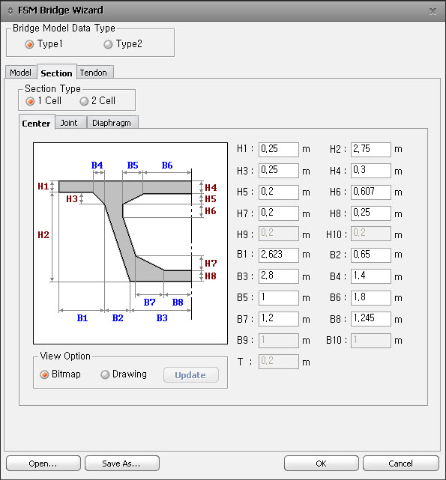
Task: Click the Open... button
Action: pos(43,463)
